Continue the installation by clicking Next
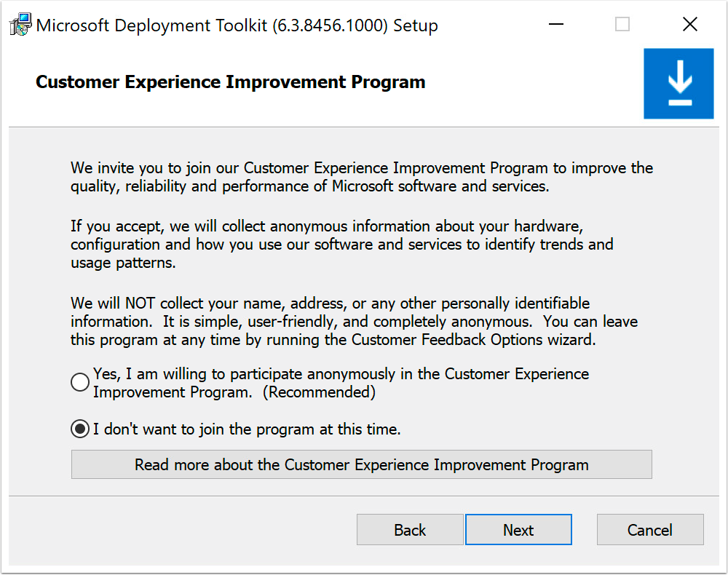Screen dimensions: 728x575 518,529
